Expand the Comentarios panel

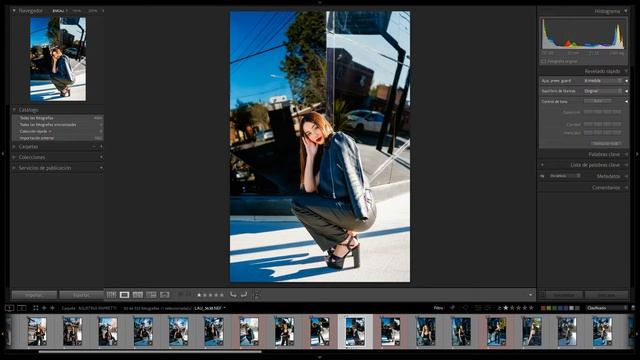tap(626, 188)
